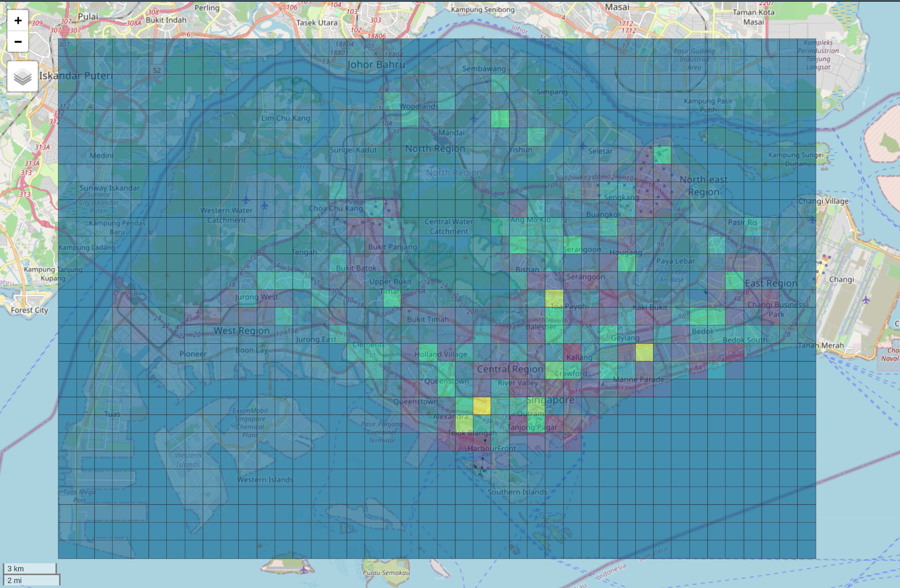
Task: Click the Changi airport plane icon
Action: point(865,300)
